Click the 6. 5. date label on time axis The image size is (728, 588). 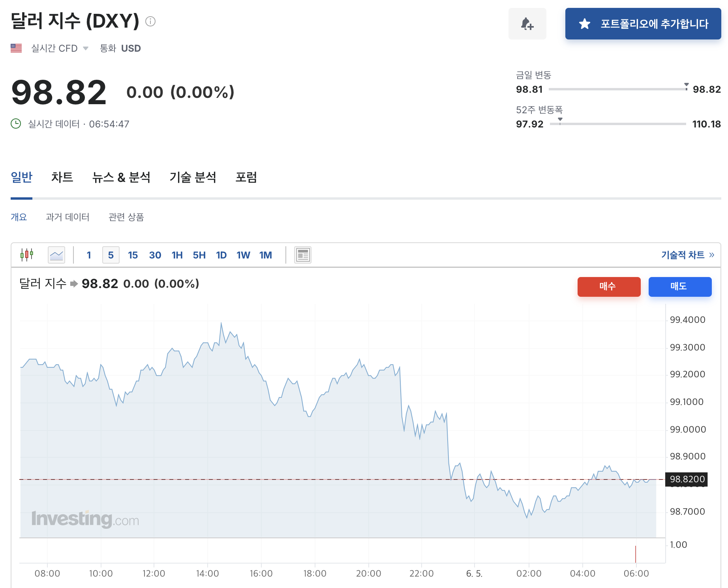[x=474, y=573]
